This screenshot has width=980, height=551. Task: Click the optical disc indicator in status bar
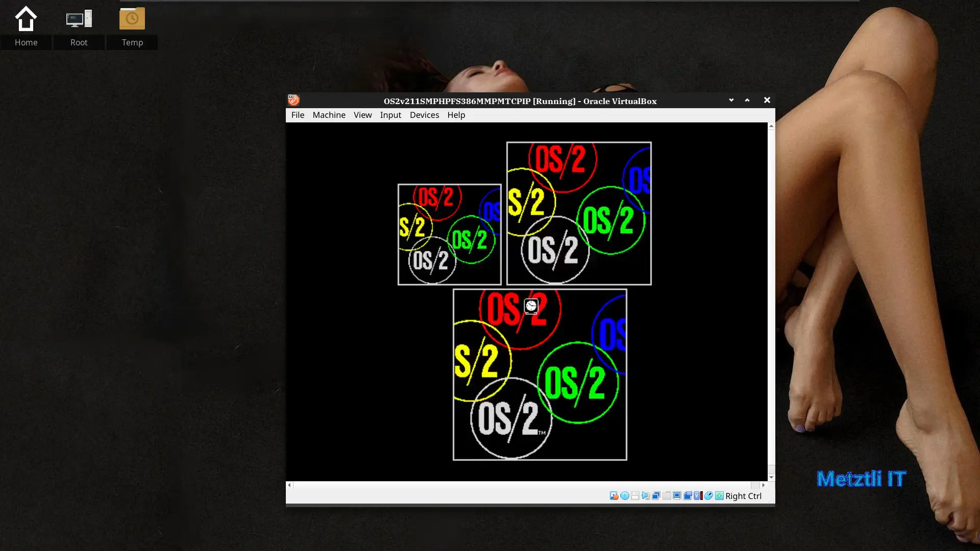tap(625, 496)
